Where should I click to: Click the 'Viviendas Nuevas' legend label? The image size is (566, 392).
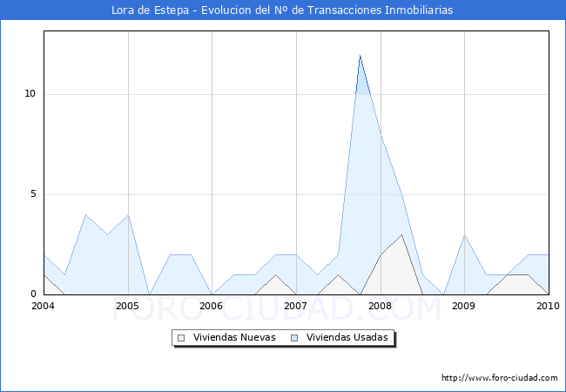point(234,337)
